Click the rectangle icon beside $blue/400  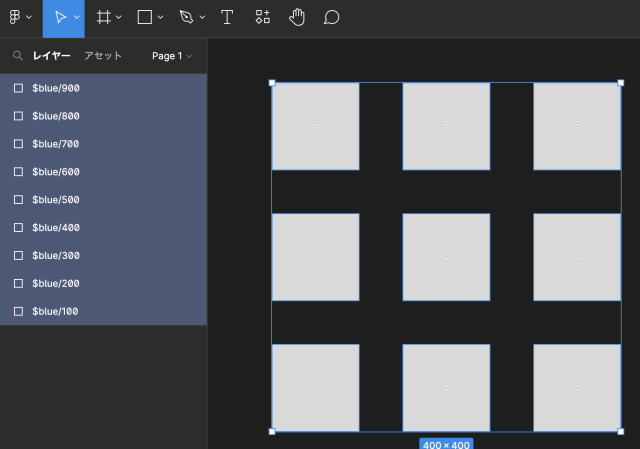tap(18, 227)
